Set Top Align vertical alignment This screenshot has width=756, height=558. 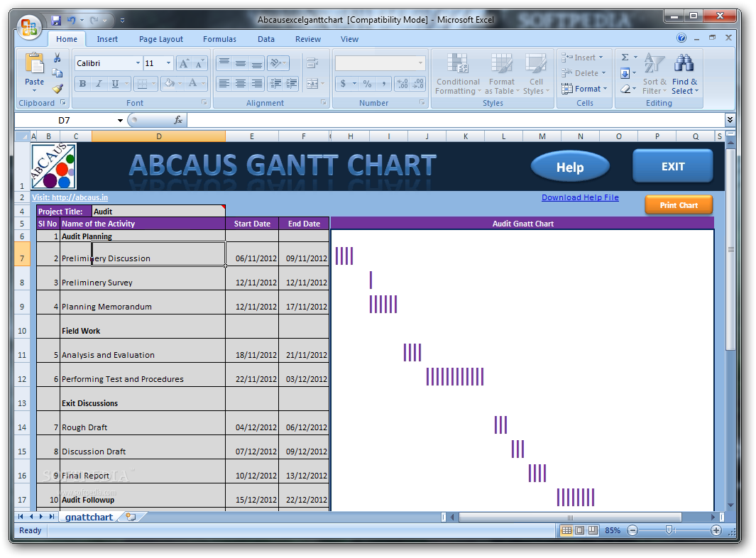[x=224, y=63]
